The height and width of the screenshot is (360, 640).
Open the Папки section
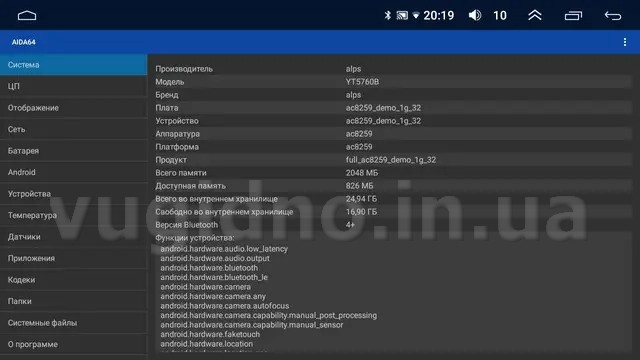[73, 301]
